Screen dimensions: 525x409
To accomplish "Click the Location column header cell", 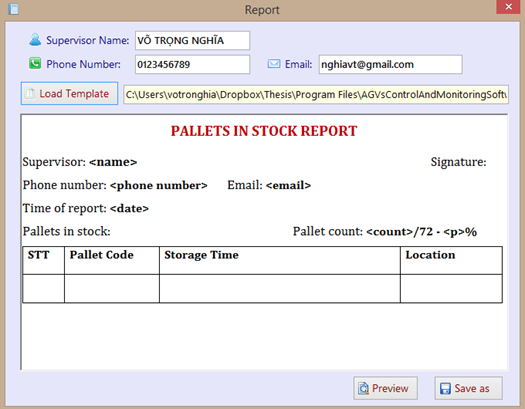I will coord(451,261).
